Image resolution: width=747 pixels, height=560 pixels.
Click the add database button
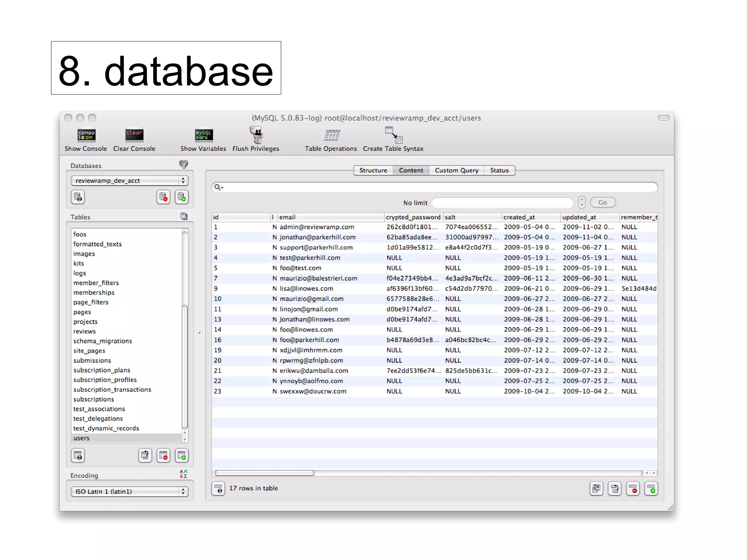click(182, 197)
